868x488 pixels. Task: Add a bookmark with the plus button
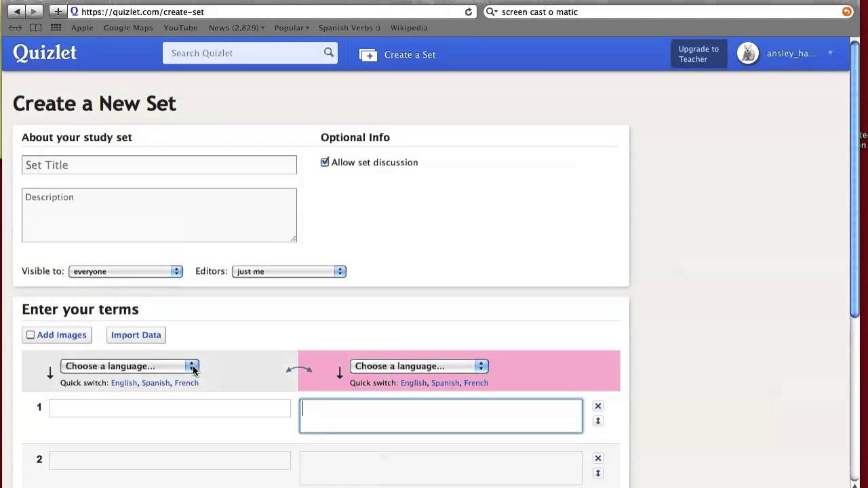pos(58,12)
